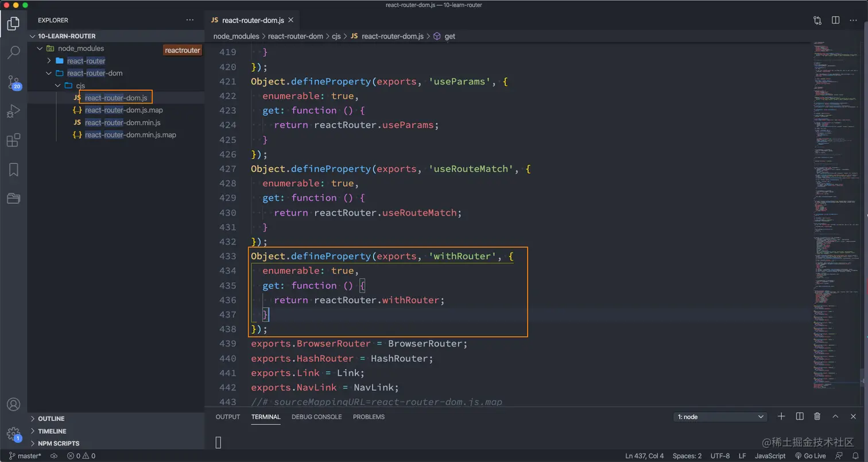Screen dimensions: 868x462
Task: Open editor more actions ellipsis
Action: pos(854,20)
